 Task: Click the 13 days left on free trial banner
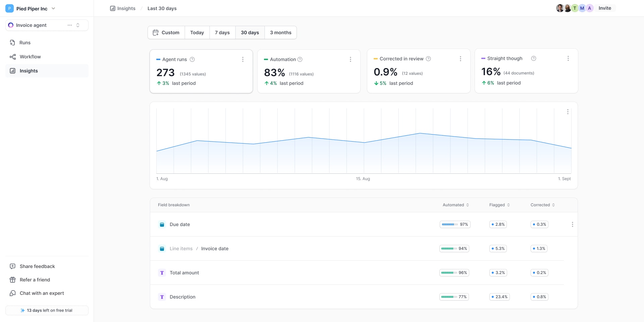(47, 310)
